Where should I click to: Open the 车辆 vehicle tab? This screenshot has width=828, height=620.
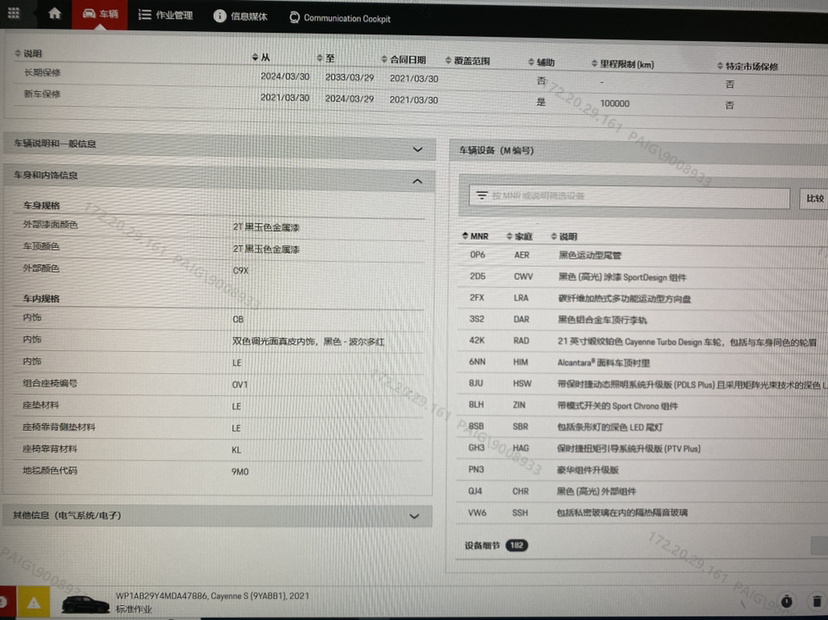click(x=100, y=14)
